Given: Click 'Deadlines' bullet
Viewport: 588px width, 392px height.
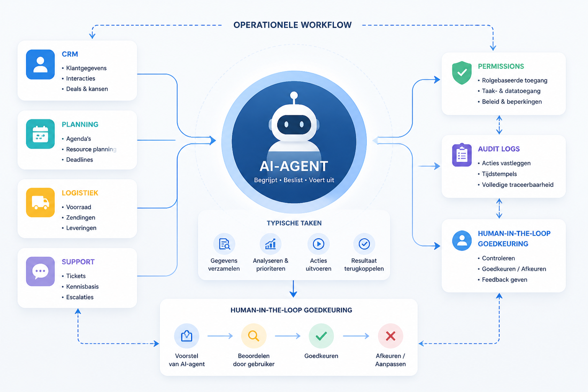Looking at the screenshot, I should (x=79, y=160).
